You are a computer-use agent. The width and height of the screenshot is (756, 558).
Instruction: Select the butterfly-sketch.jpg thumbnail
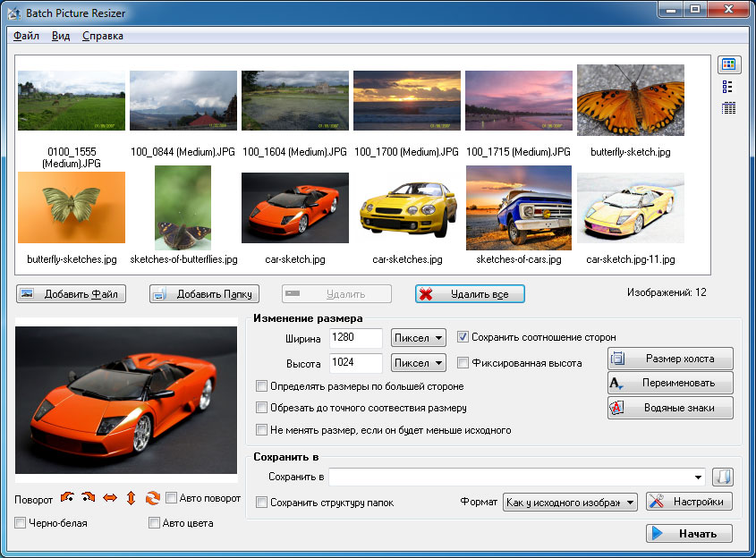click(631, 102)
